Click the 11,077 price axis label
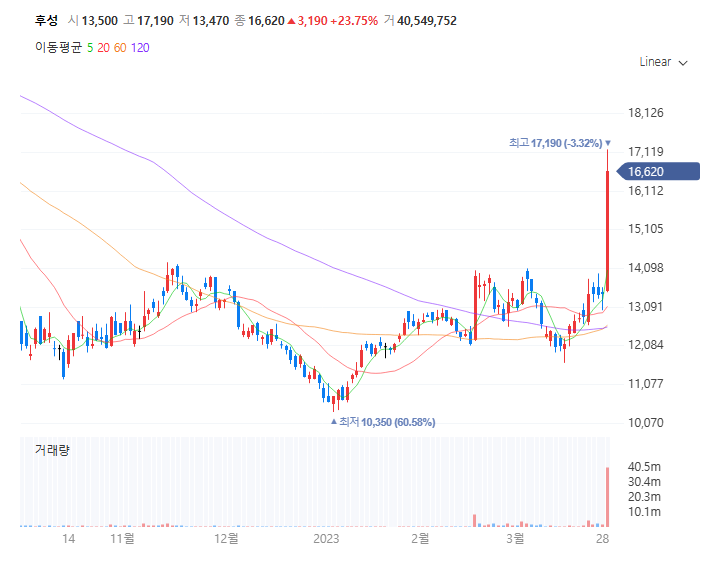Screen dimensions: 710x561 (645, 384)
